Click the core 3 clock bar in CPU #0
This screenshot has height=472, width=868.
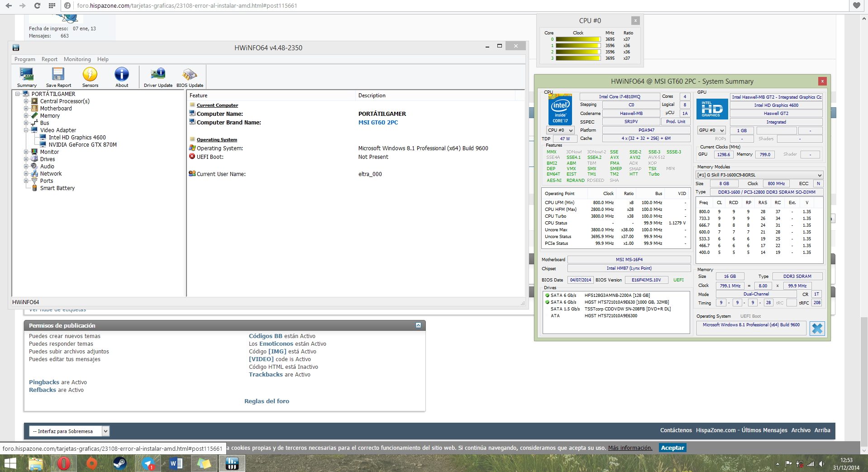(578, 58)
